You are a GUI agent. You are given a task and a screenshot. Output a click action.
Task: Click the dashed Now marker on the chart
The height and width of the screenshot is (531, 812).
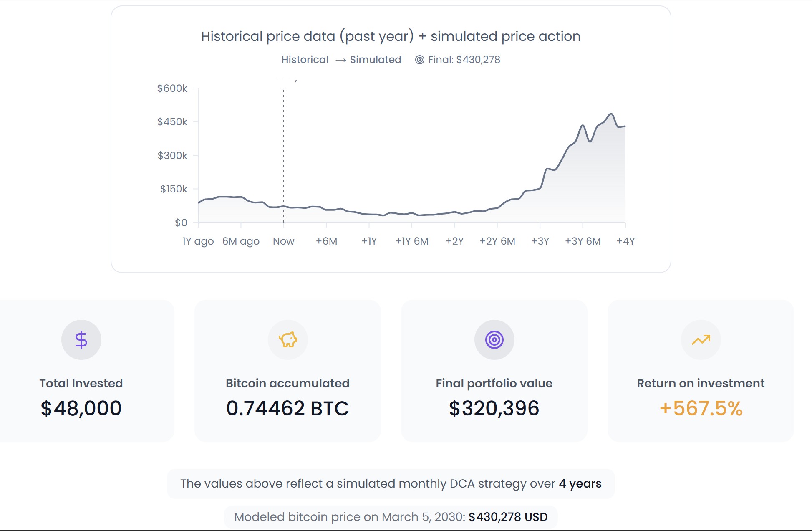tap(284, 154)
